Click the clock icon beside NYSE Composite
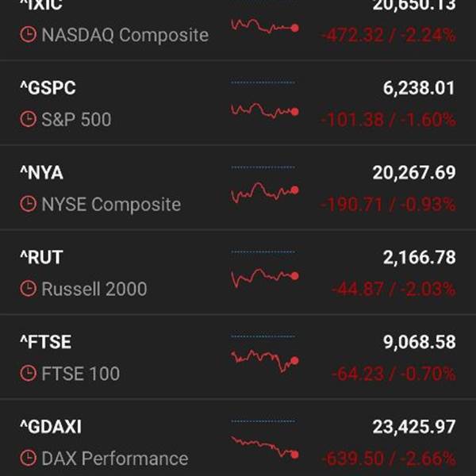Viewport: 476px width, 476px height. coord(29,204)
